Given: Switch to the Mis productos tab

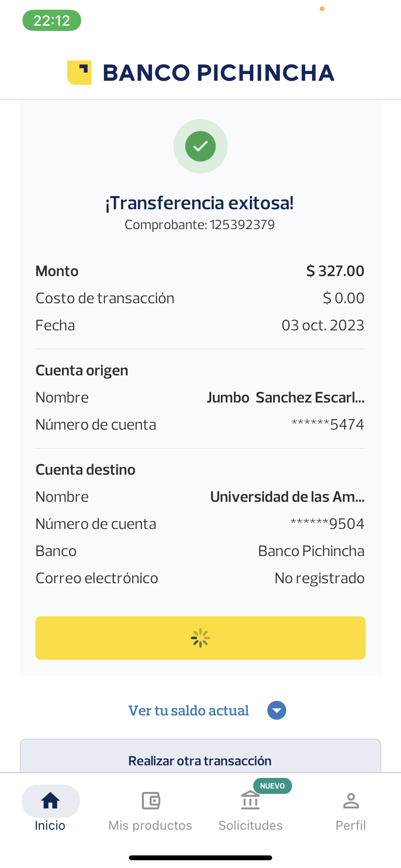Looking at the screenshot, I should 151,825.
